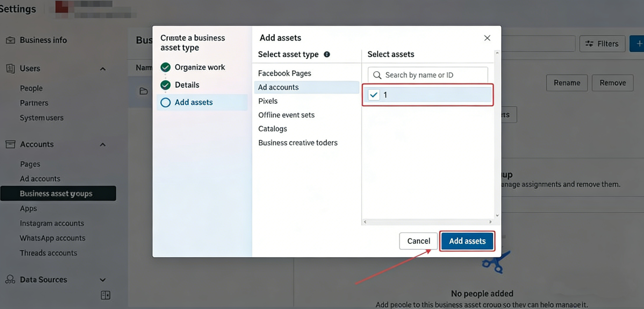Go to the Organize work step
Image resolution: width=644 pixels, height=309 pixels.
coord(200,67)
